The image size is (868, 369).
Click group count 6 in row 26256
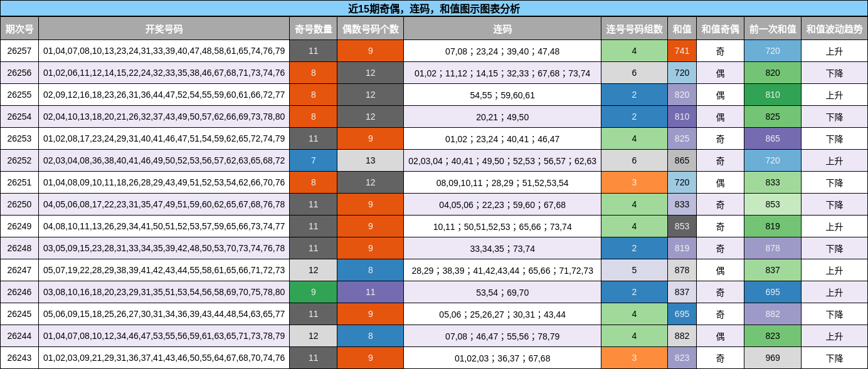pyautogui.click(x=634, y=73)
